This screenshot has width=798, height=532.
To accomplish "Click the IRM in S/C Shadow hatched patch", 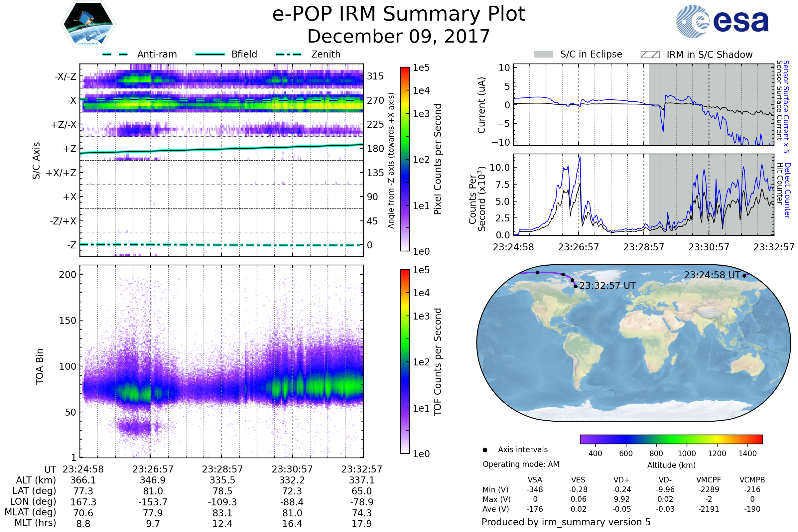I will (x=650, y=55).
